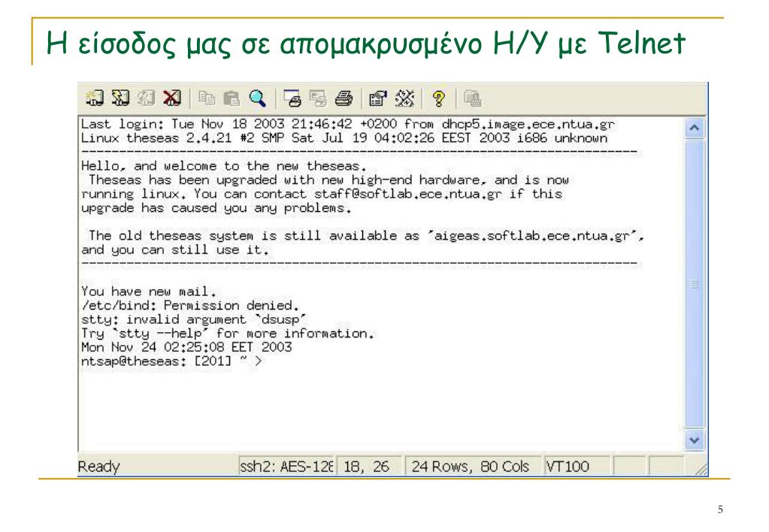Click the Paste clipboard icon
This screenshot has height=532, width=769.
click(x=232, y=98)
